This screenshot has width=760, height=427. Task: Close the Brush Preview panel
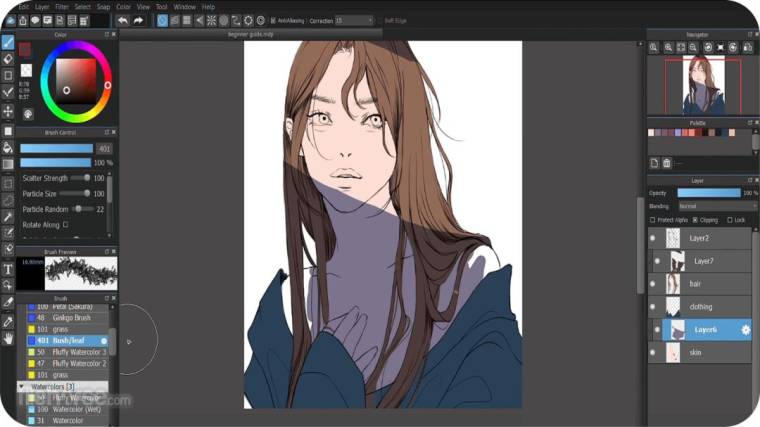(x=114, y=252)
